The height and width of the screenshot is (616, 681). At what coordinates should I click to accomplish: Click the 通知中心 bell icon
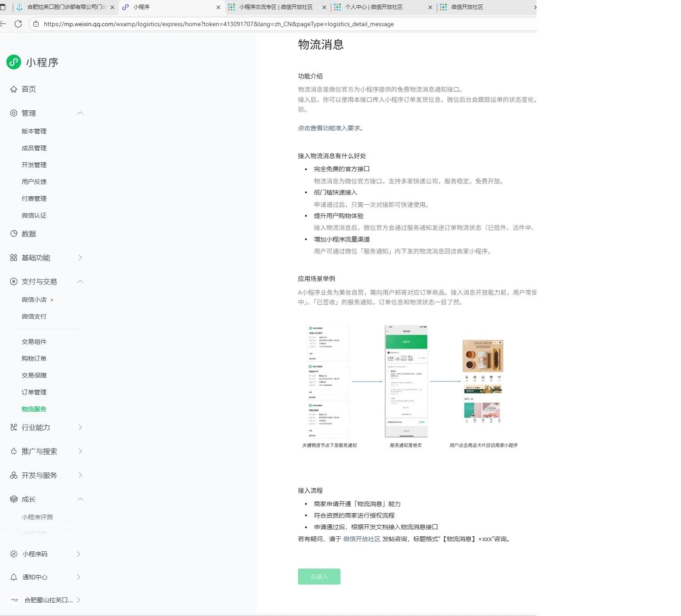(x=14, y=577)
